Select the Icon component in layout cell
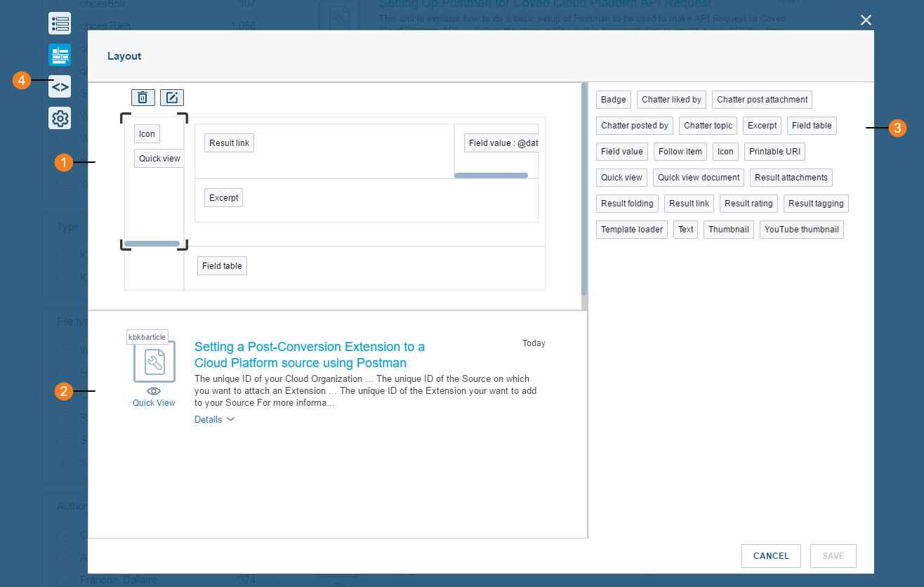 coord(147,134)
